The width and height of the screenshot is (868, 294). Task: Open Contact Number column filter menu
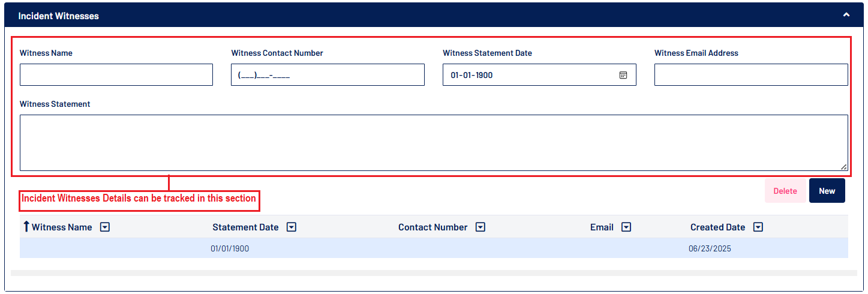pos(480,227)
